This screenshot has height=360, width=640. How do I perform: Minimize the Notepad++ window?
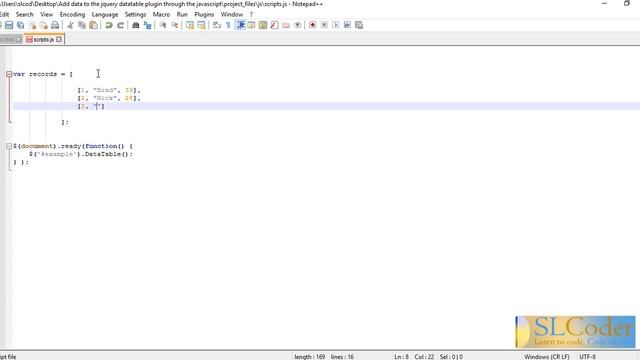[x=604, y=4]
